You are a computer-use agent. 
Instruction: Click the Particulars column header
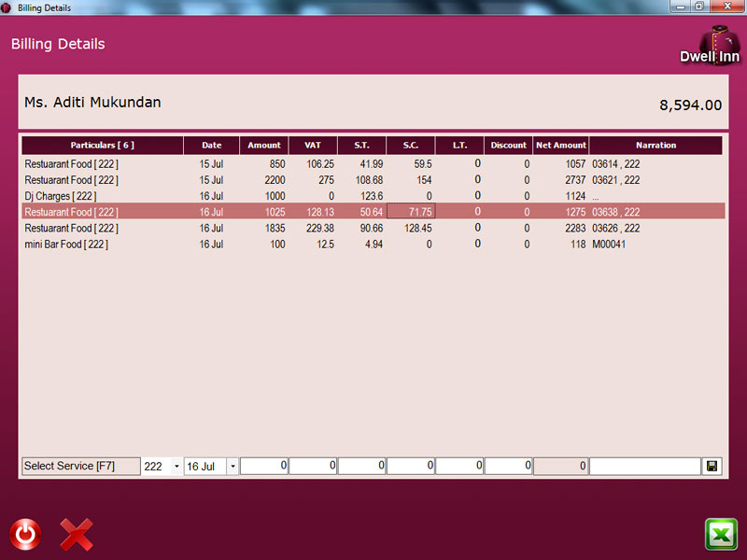click(x=102, y=146)
